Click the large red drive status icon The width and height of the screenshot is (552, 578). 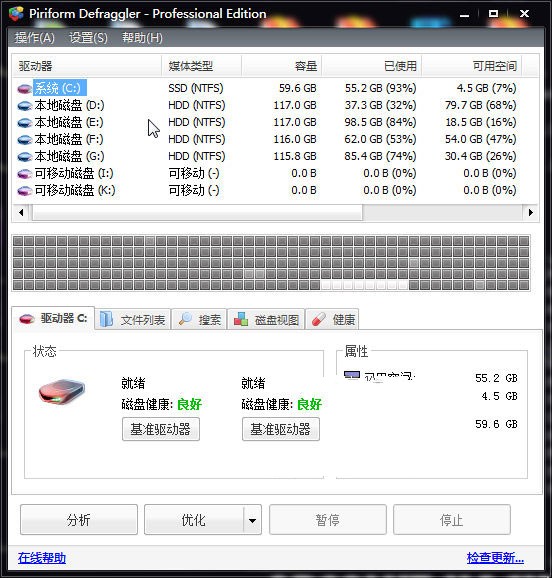pos(62,392)
